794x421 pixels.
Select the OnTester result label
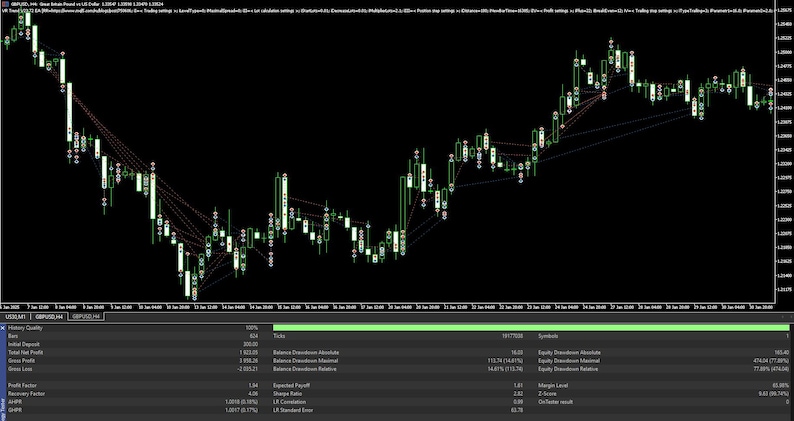[x=555, y=402]
